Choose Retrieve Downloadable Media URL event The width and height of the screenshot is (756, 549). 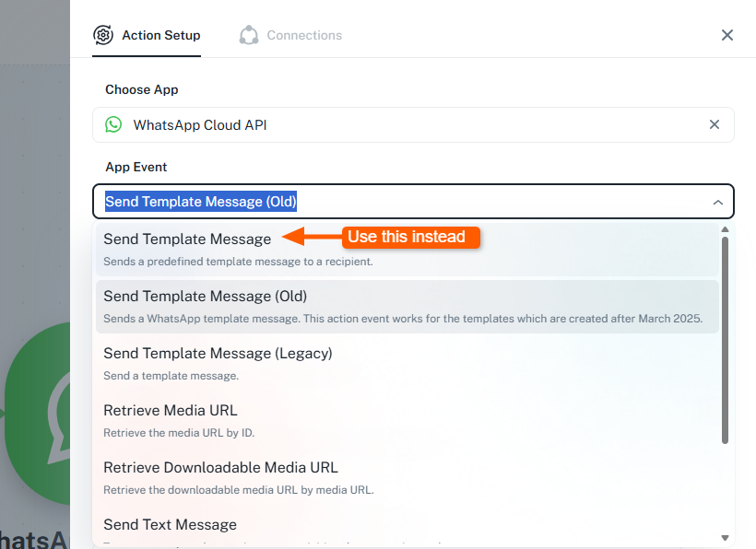(407, 478)
